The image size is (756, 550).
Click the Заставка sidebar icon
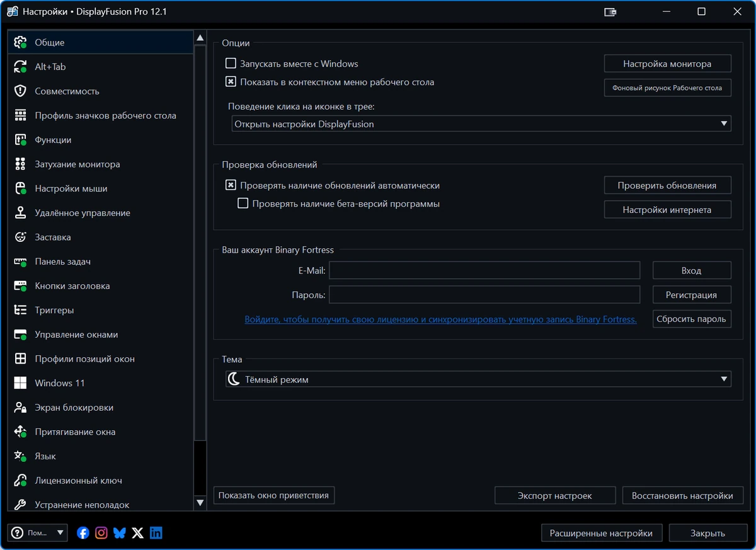pos(20,238)
